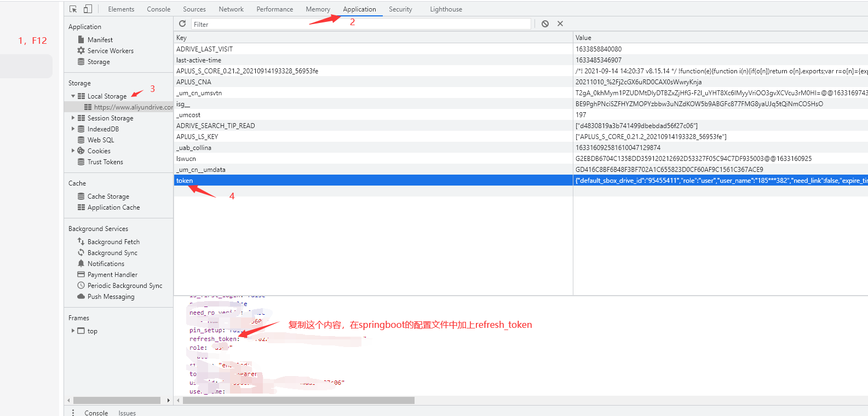Viewport: 868px width, 416px height.
Task: Click the Key column header
Action: 373,38
